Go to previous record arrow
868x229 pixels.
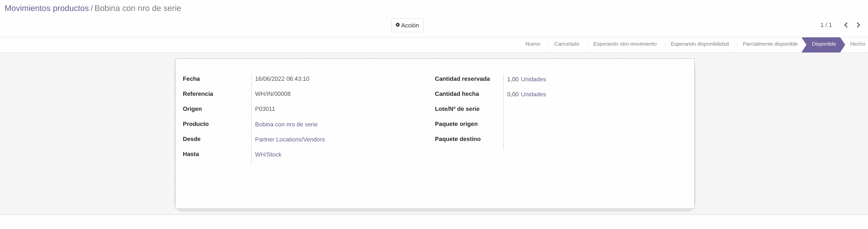[846, 25]
